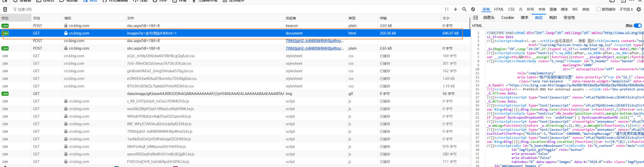Filter requests by CSS

click(511, 9)
